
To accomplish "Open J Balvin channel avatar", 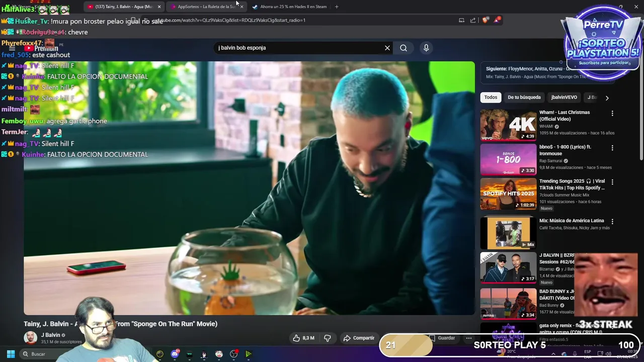I will pyautogui.click(x=31, y=338).
